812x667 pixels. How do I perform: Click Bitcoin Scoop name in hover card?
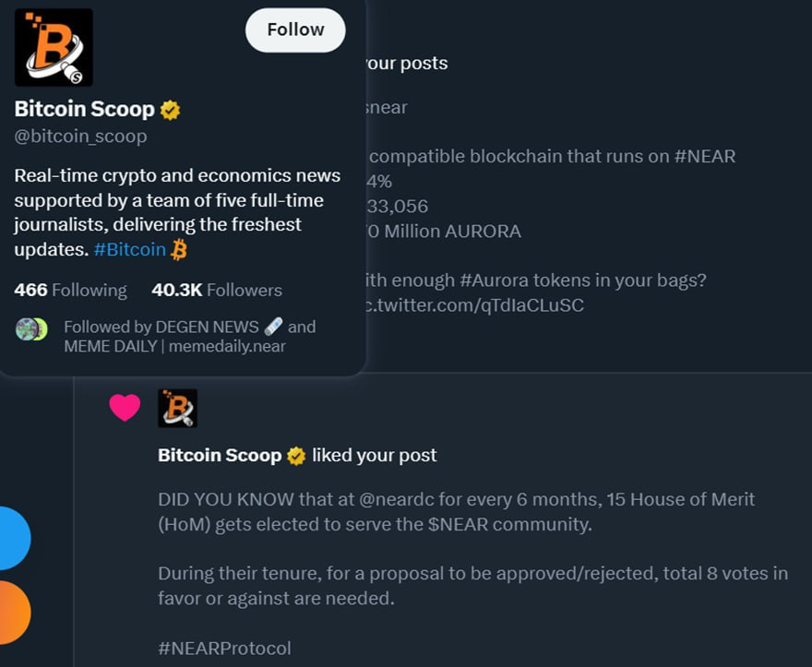[x=84, y=110]
